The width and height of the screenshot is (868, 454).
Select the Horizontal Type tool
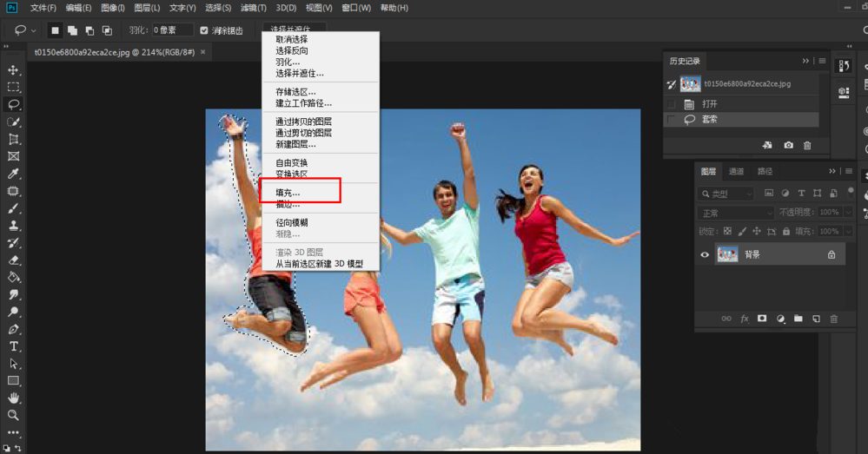click(x=13, y=346)
